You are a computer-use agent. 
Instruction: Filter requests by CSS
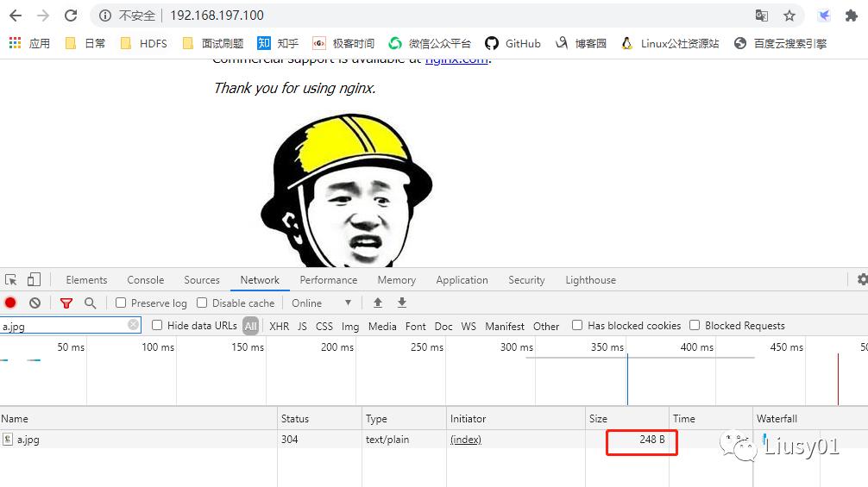click(324, 326)
